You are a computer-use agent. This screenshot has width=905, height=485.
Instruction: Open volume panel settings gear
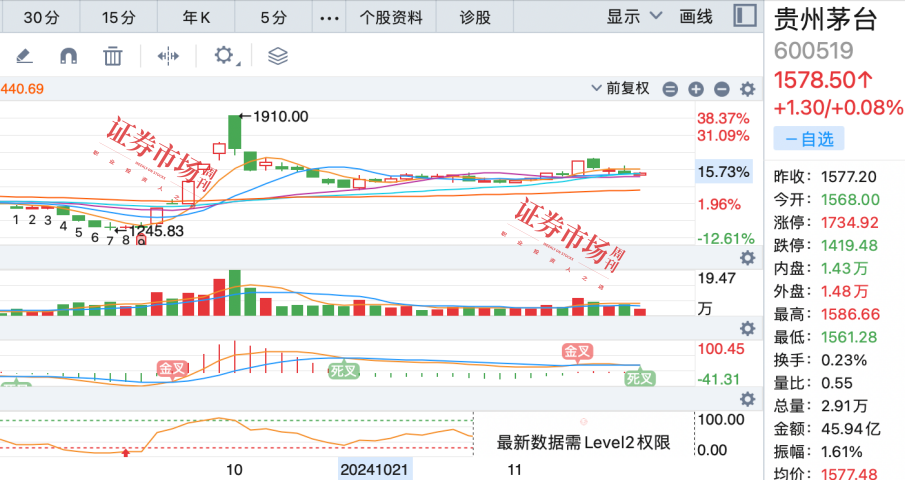[x=747, y=258]
